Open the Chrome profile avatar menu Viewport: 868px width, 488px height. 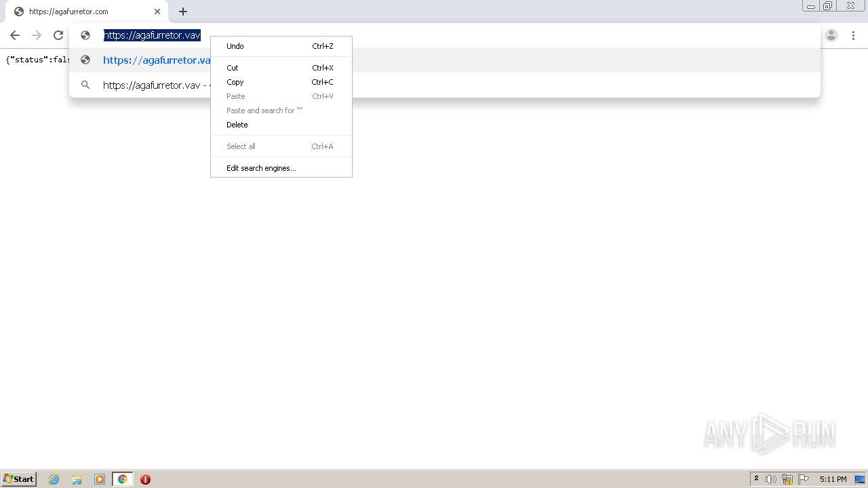click(x=831, y=35)
